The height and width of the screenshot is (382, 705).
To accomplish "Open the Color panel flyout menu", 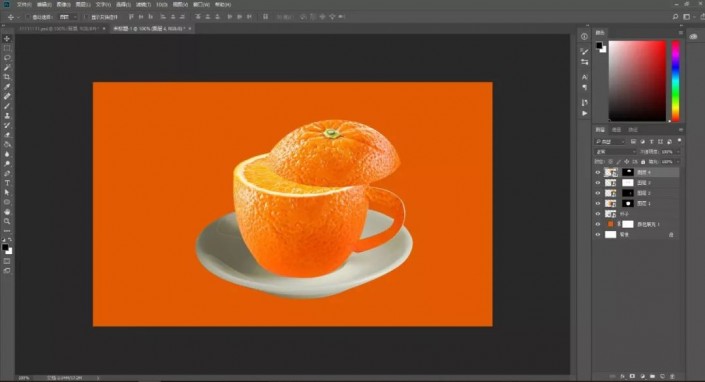I will 681,32.
